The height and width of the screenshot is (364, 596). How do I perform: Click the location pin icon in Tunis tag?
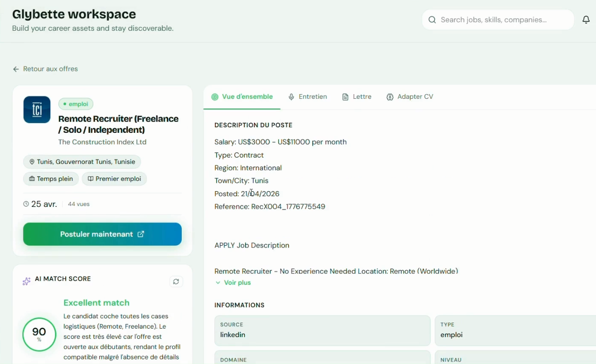click(x=32, y=162)
